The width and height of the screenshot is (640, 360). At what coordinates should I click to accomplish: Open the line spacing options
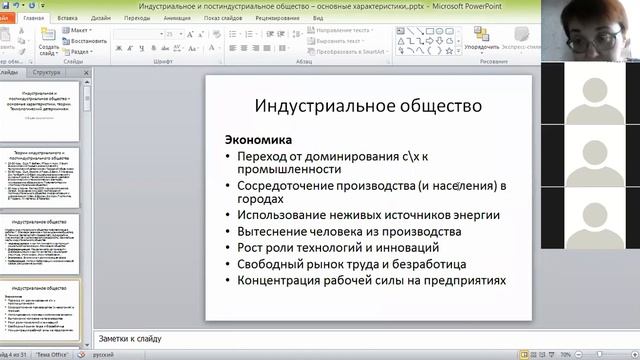click(x=298, y=34)
